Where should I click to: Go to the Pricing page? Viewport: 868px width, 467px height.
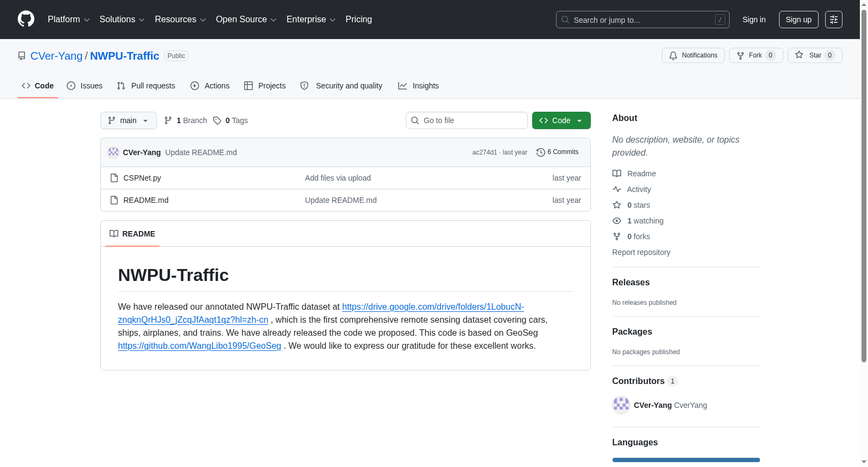[359, 20]
